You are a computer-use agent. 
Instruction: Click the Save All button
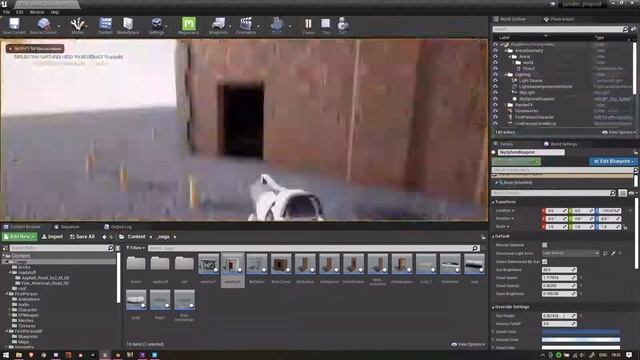click(x=82, y=237)
